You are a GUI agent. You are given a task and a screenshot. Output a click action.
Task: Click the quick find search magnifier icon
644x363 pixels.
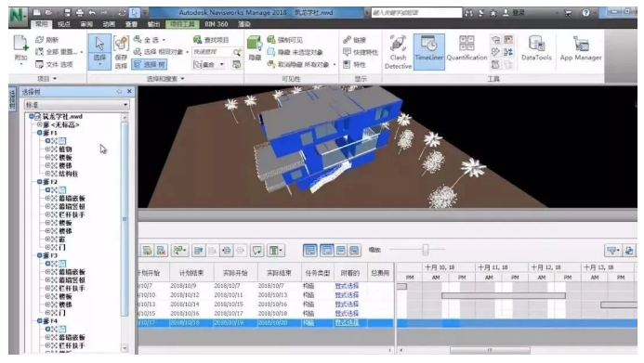point(237,52)
